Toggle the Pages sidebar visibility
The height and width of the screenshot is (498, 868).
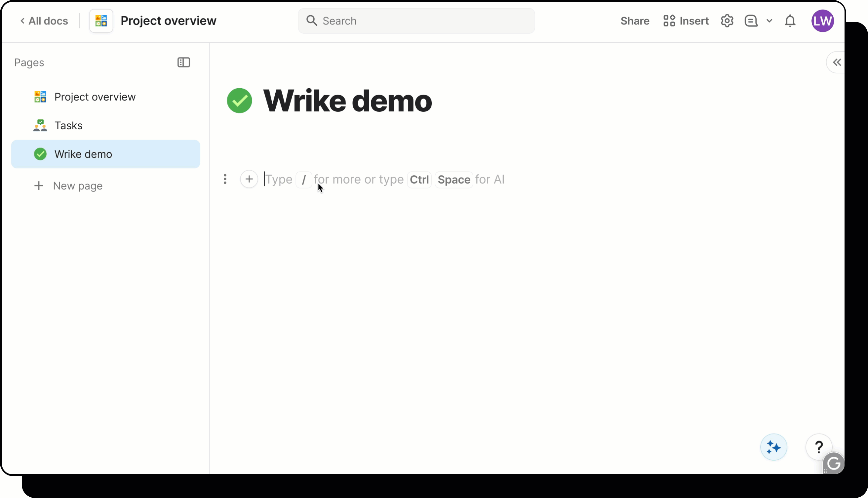[x=183, y=62]
